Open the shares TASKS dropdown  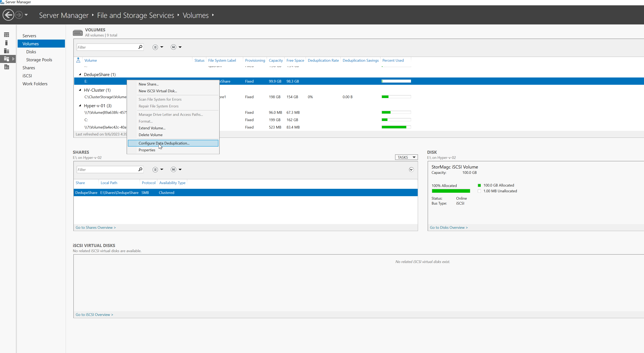tap(406, 157)
